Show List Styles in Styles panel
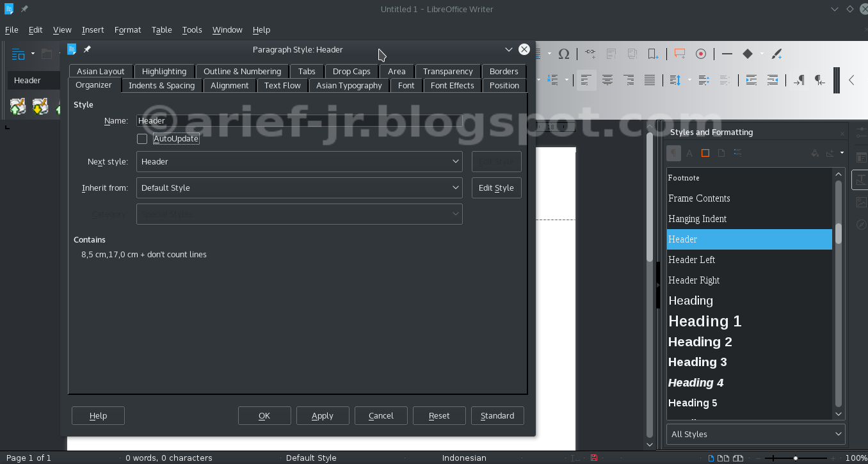The height and width of the screenshot is (464, 868). (x=737, y=153)
